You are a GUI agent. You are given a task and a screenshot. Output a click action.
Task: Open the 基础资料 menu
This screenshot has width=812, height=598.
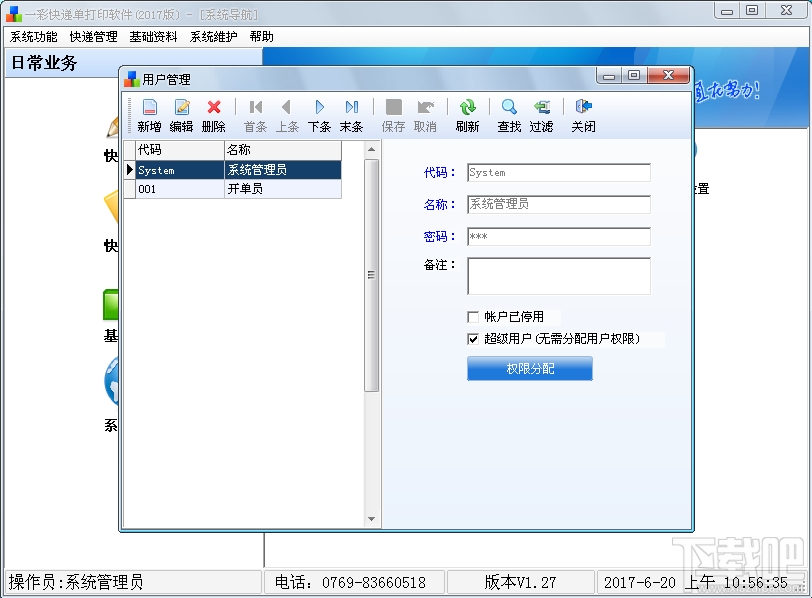pyautogui.click(x=152, y=36)
